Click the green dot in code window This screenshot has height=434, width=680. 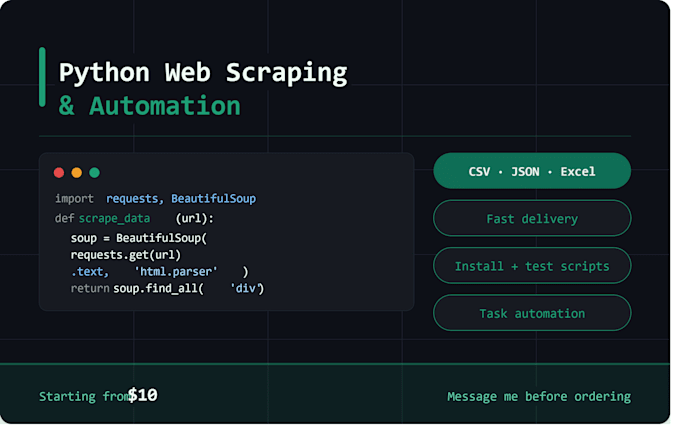point(95,173)
